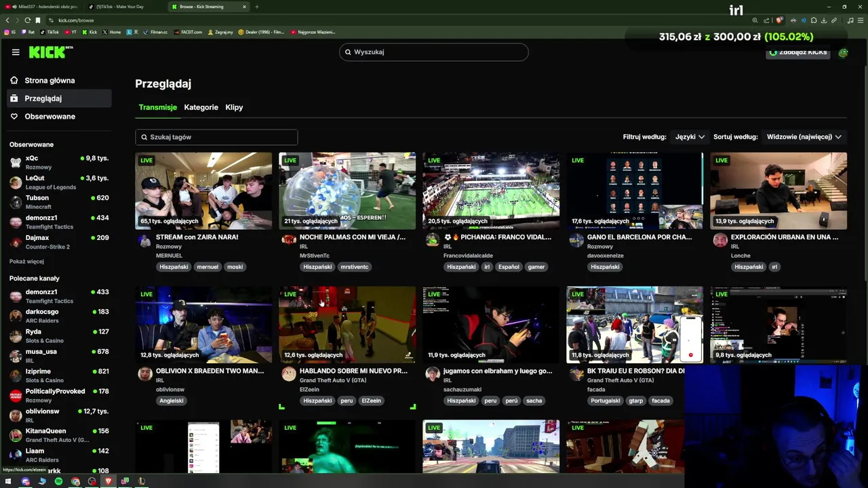Open the PICHANGA football field stream thumbnail

[491, 191]
